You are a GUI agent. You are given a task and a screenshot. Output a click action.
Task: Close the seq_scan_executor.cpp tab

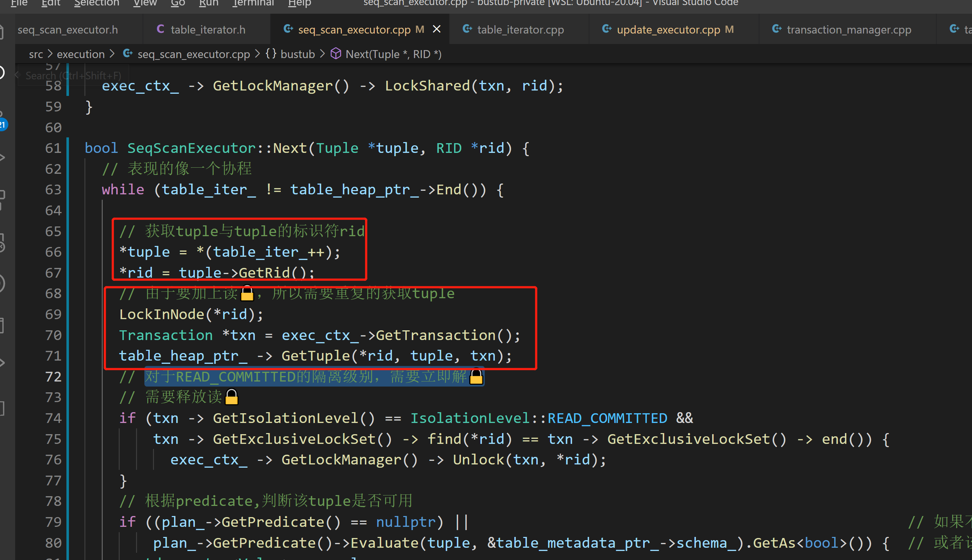436,29
